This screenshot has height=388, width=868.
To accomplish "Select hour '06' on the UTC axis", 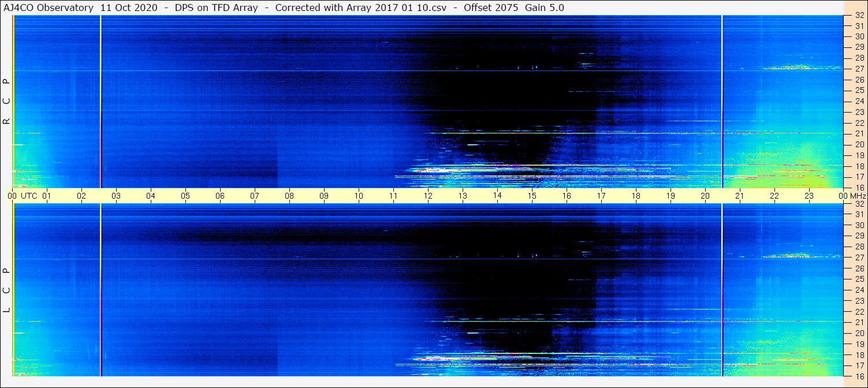I will (x=220, y=196).
